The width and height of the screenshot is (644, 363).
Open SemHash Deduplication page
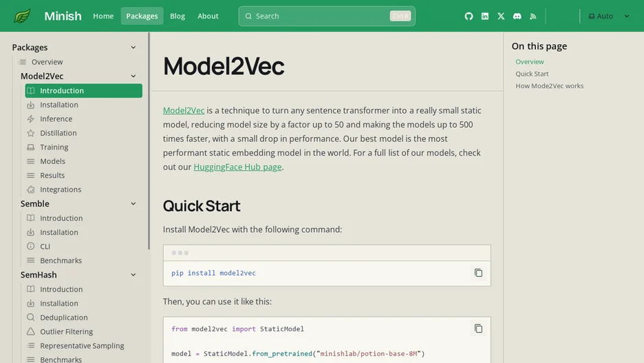click(x=64, y=318)
